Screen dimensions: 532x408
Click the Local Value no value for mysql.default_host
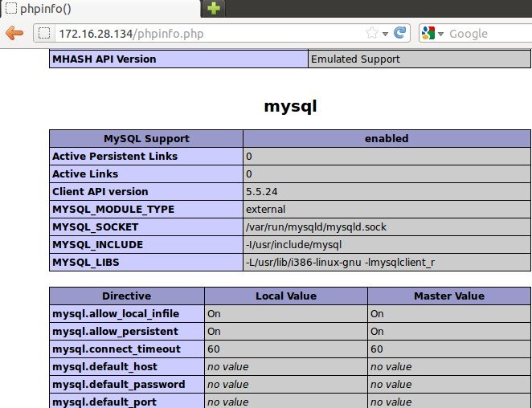227,366
